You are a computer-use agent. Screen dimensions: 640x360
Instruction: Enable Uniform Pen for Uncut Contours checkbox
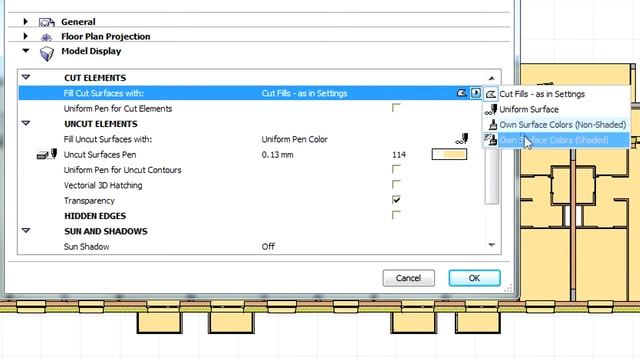[x=396, y=169]
